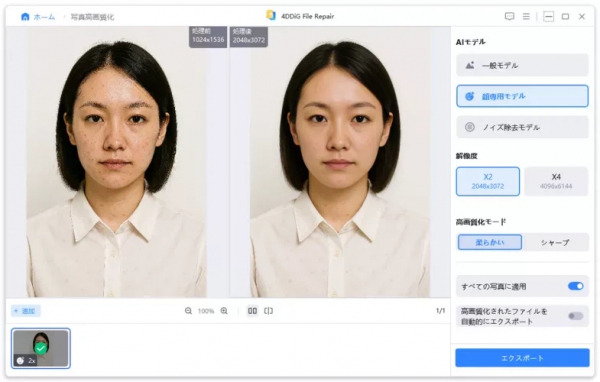Select the 顔専用モデル AI model

[522, 96]
